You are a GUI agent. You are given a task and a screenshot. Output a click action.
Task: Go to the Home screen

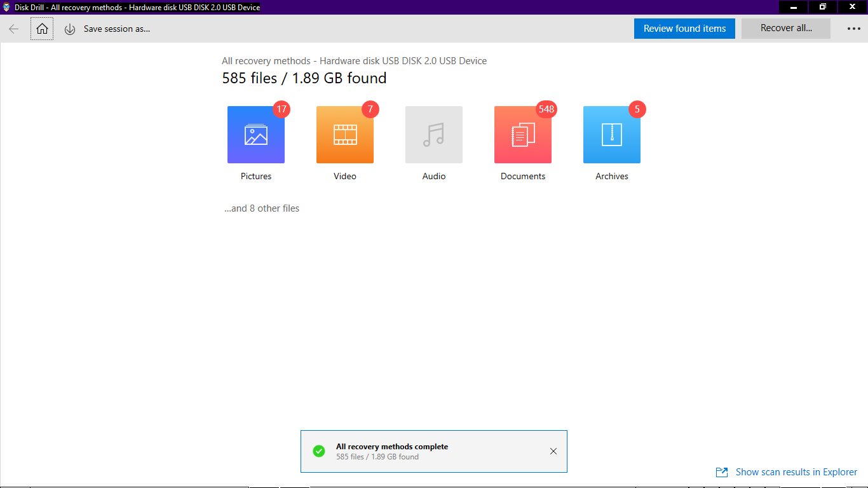42,29
